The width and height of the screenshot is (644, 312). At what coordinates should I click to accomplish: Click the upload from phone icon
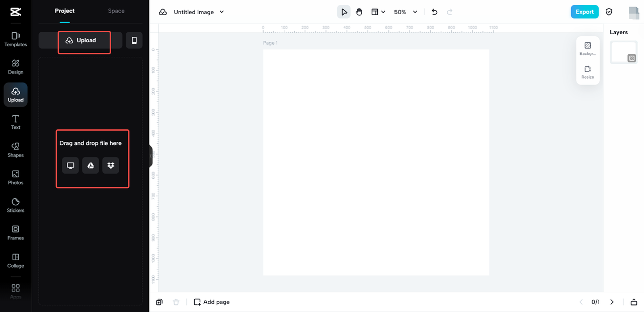pos(134,40)
